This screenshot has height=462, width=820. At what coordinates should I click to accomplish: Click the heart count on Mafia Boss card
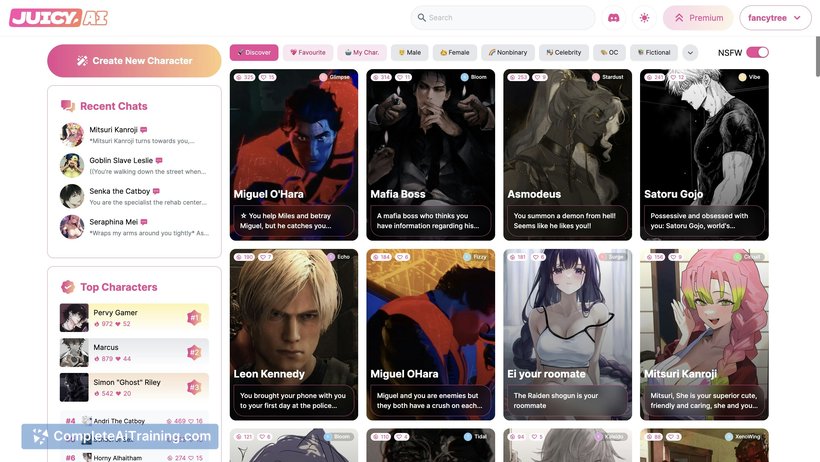[x=404, y=77]
